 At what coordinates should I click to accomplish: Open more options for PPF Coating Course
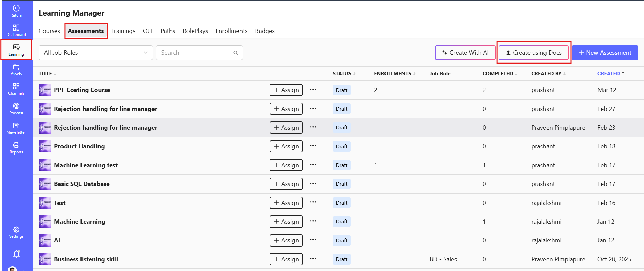(313, 90)
